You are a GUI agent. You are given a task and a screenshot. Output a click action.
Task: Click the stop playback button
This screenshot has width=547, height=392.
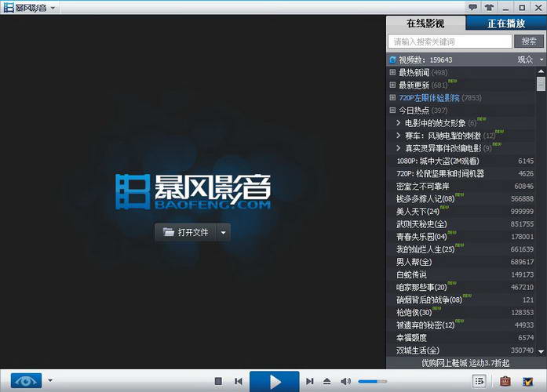coord(218,381)
